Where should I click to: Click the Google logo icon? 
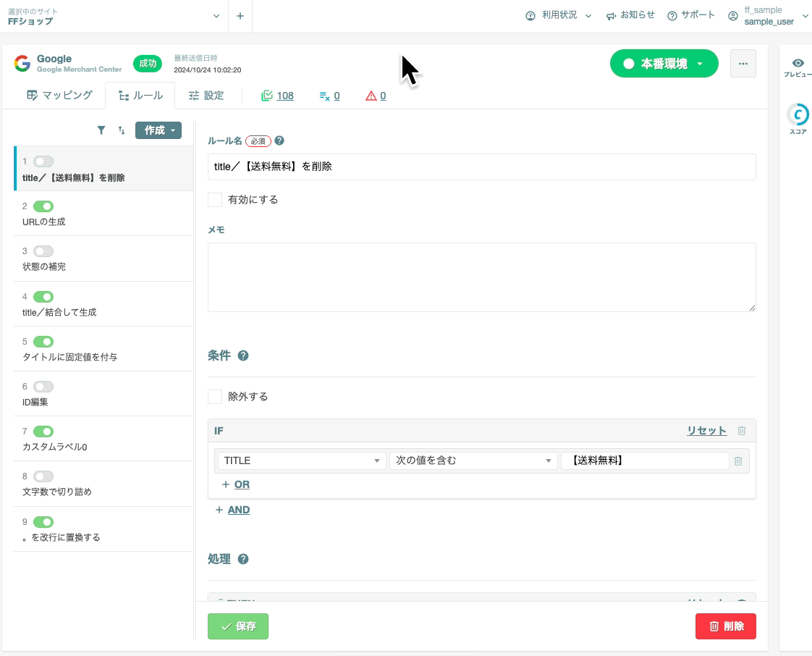pyautogui.click(x=22, y=63)
